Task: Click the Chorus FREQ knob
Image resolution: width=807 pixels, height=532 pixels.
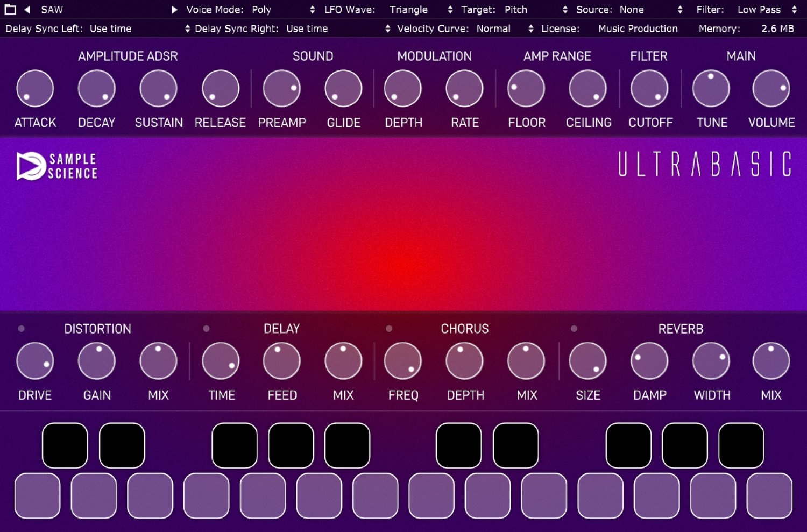Action: (403, 361)
